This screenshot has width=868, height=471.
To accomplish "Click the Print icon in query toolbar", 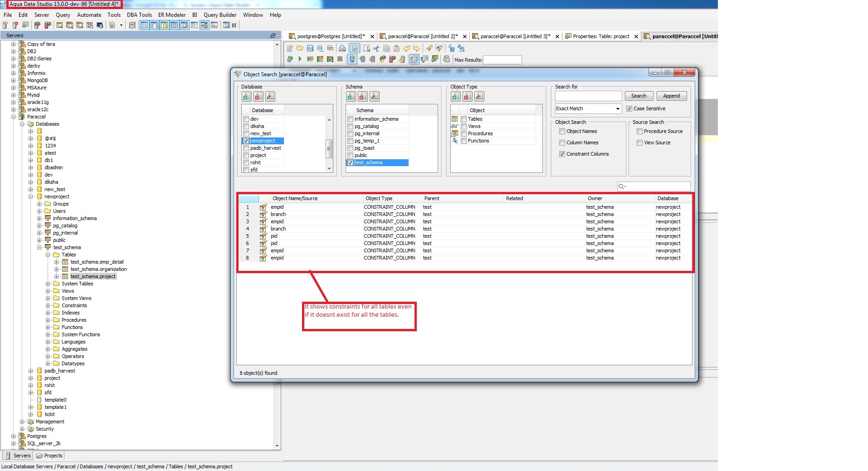I will [342, 48].
